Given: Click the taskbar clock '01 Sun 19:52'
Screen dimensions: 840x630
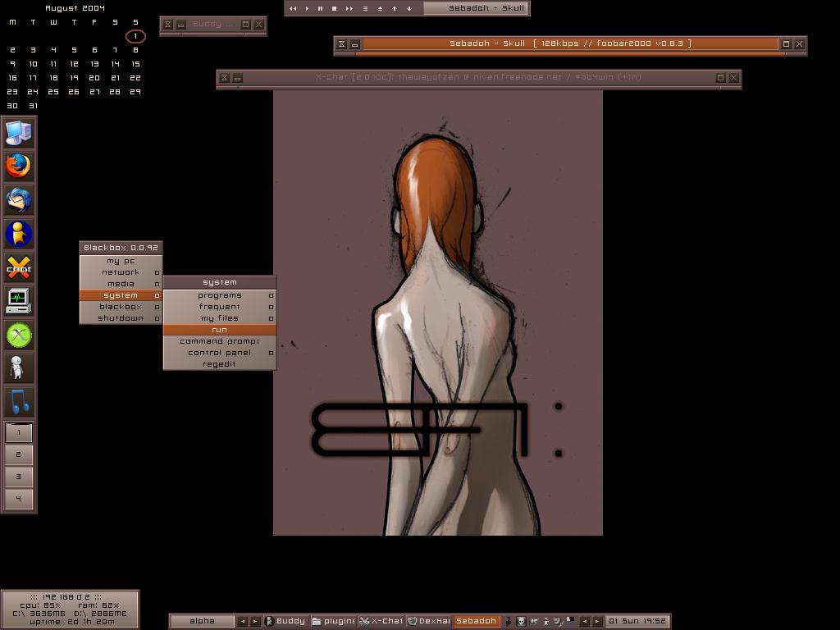Looking at the screenshot, I should point(637,622).
